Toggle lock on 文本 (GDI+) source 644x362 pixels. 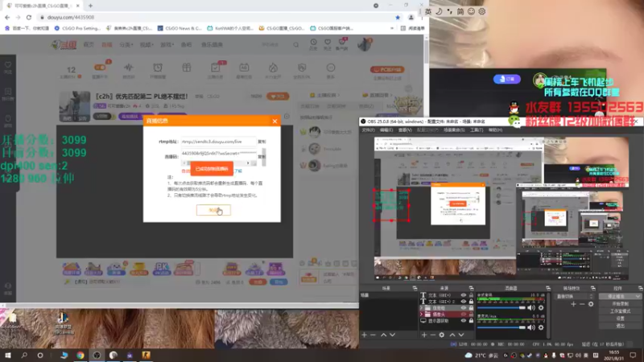pos(471,295)
